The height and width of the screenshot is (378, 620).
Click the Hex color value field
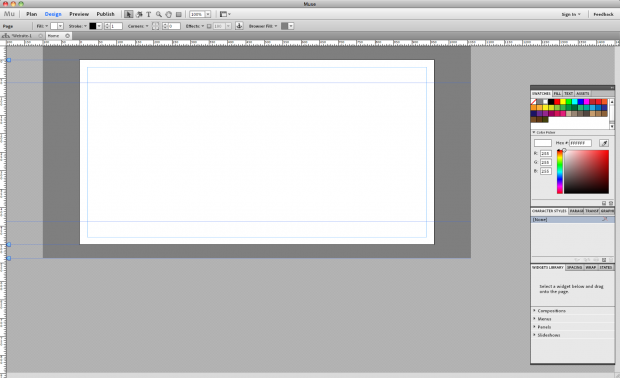580,143
